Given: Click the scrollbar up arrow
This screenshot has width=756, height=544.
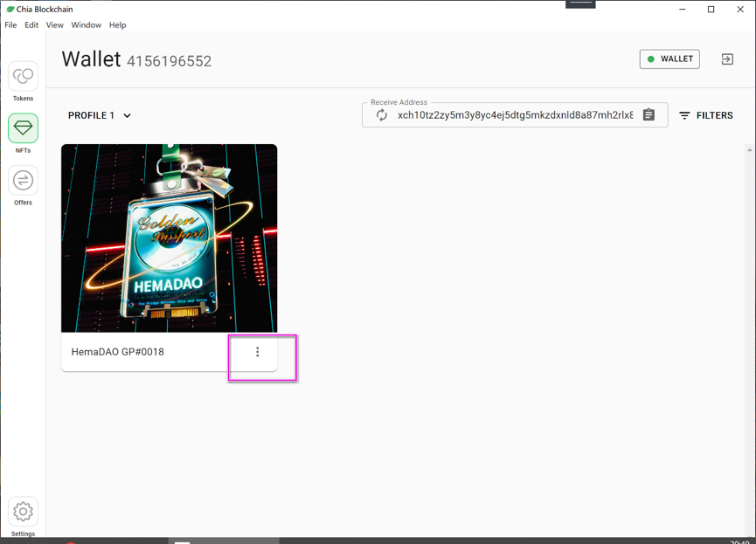Looking at the screenshot, I should 749,150.
